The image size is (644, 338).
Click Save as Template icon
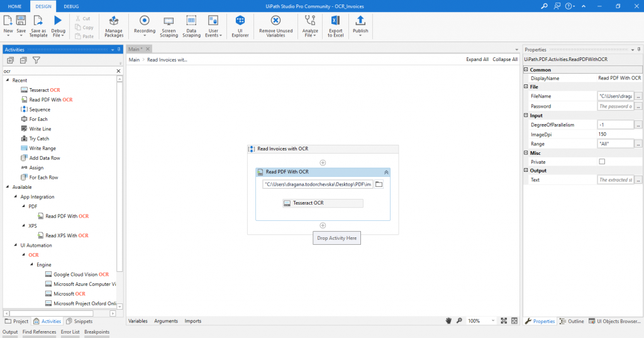(38, 21)
